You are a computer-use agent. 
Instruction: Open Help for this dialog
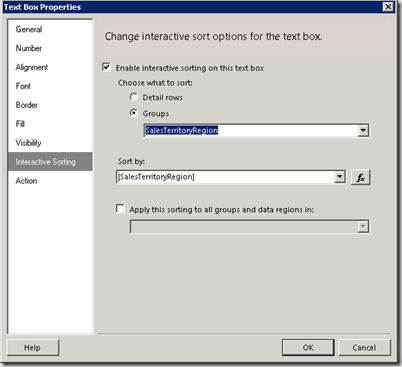[x=33, y=348]
